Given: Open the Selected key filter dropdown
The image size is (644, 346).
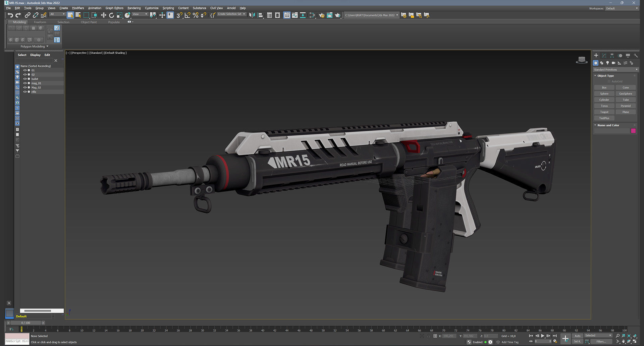Looking at the screenshot, I should (x=598, y=336).
